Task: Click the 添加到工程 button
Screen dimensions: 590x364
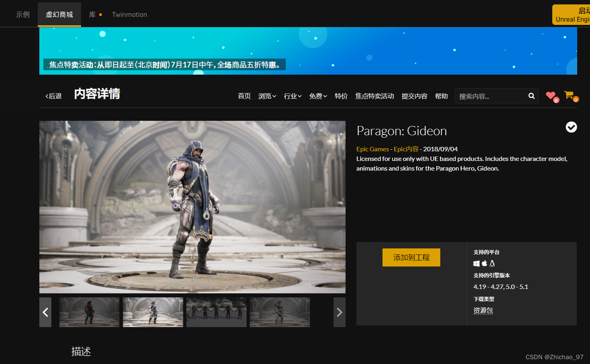Action: click(x=411, y=258)
